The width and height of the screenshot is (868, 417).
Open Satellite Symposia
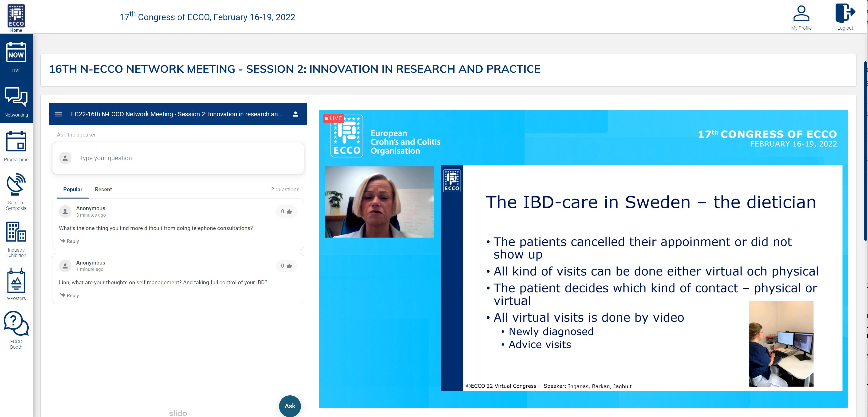click(16, 192)
